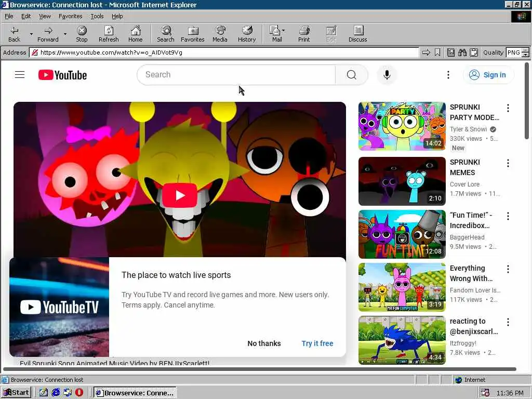
Task: Click the bookmark ribbon icon near address bar
Action: 437,52
